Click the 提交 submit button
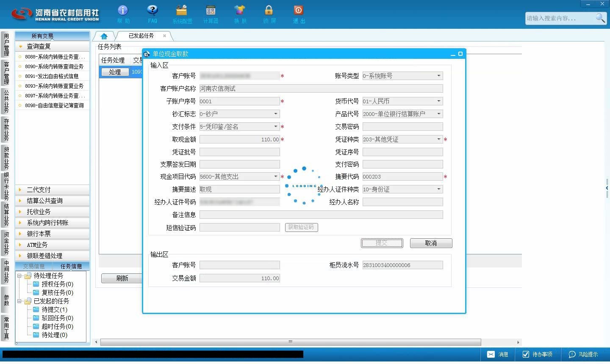The height and width of the screenshot is (364, 610). [x=382, y=243]
